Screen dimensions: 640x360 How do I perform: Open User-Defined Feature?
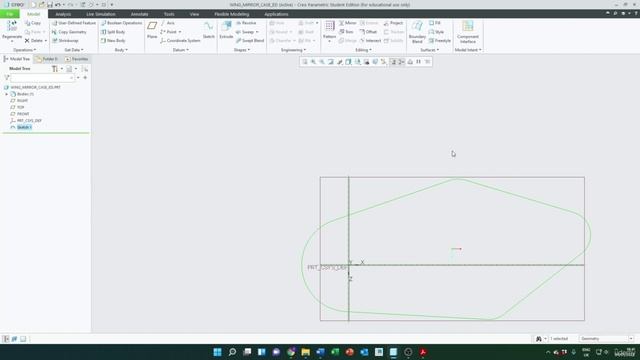[x=74, y=23]
